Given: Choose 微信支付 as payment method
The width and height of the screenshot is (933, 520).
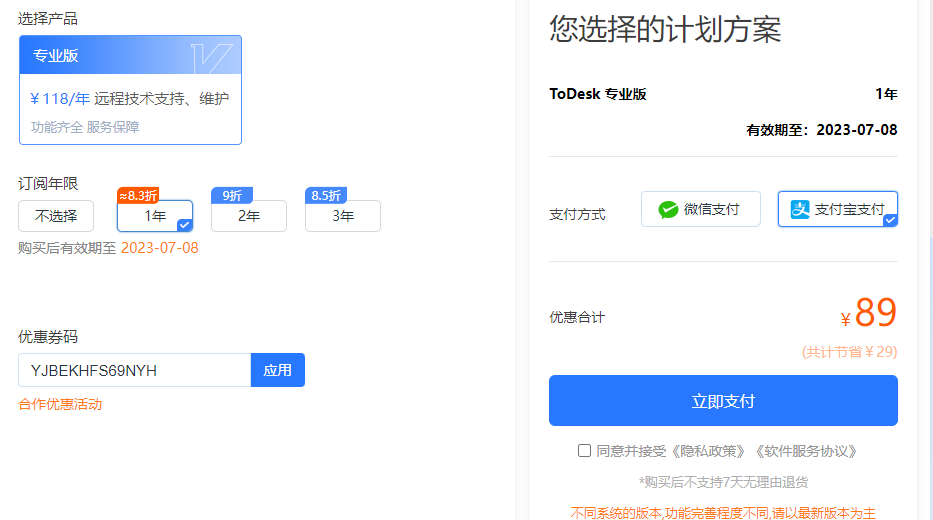Looking at the screenshot, I should [700, 209].
